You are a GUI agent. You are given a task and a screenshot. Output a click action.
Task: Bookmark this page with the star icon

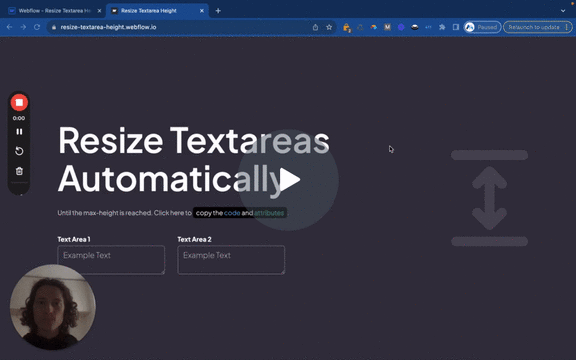pos(329,27)
